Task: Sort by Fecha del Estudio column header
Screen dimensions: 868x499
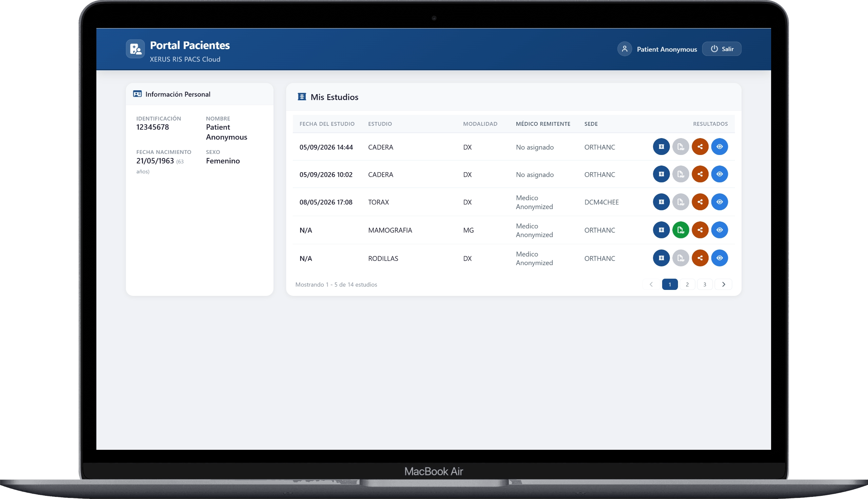Action: tap(327, 124)
